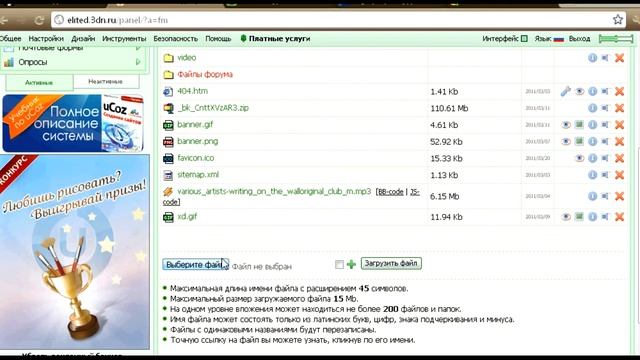Tick the checkbox beside the green plus

click(339, 264)
